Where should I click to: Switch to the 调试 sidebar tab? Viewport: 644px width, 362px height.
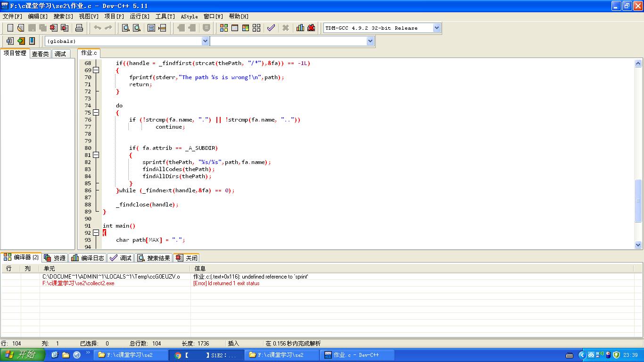pyautogui.click(x=60, y=54)
